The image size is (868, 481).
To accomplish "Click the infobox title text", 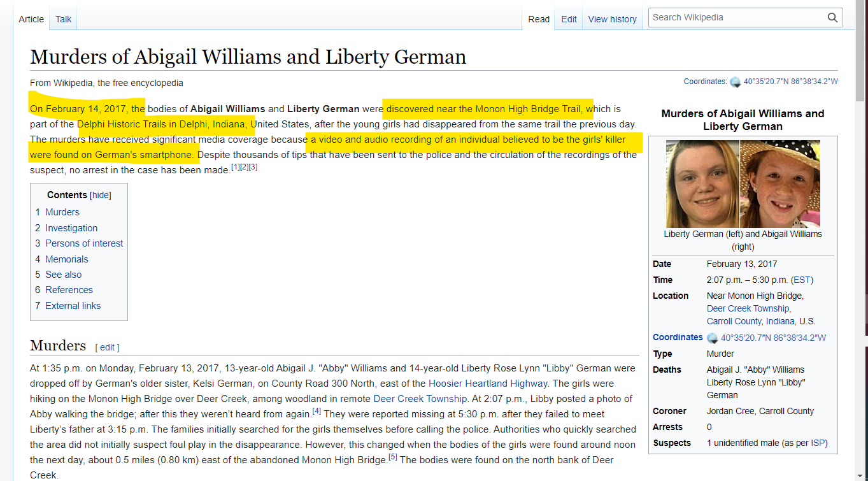I will (743, 120).
